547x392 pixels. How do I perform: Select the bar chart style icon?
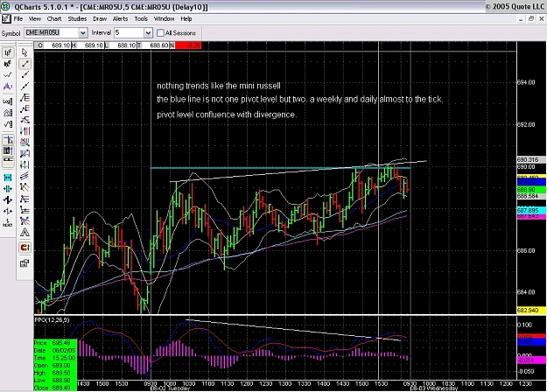8,52
